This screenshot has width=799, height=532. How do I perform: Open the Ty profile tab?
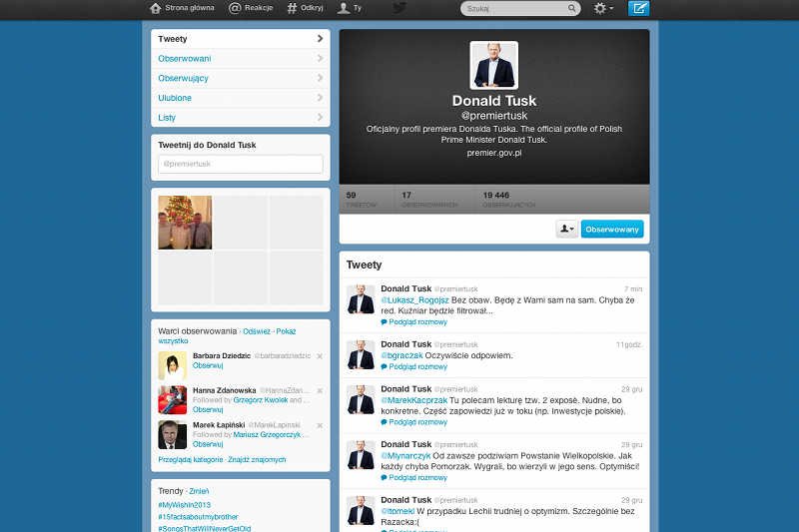351,8
